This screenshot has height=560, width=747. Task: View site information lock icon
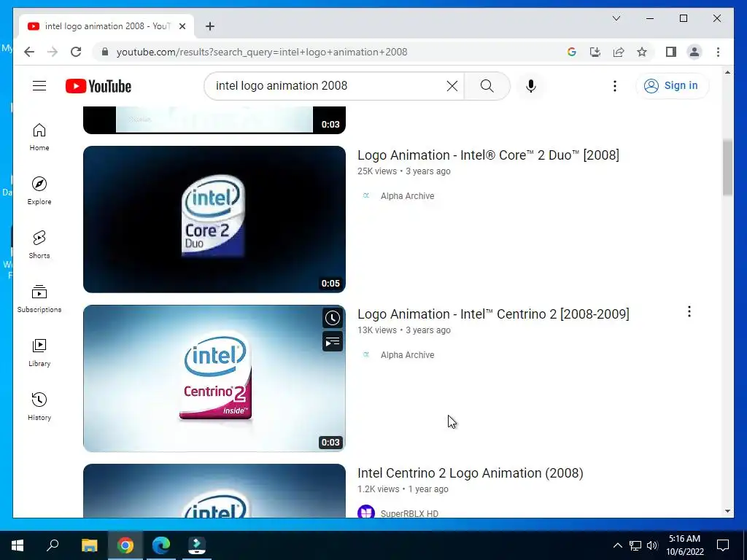click(105, 52)
